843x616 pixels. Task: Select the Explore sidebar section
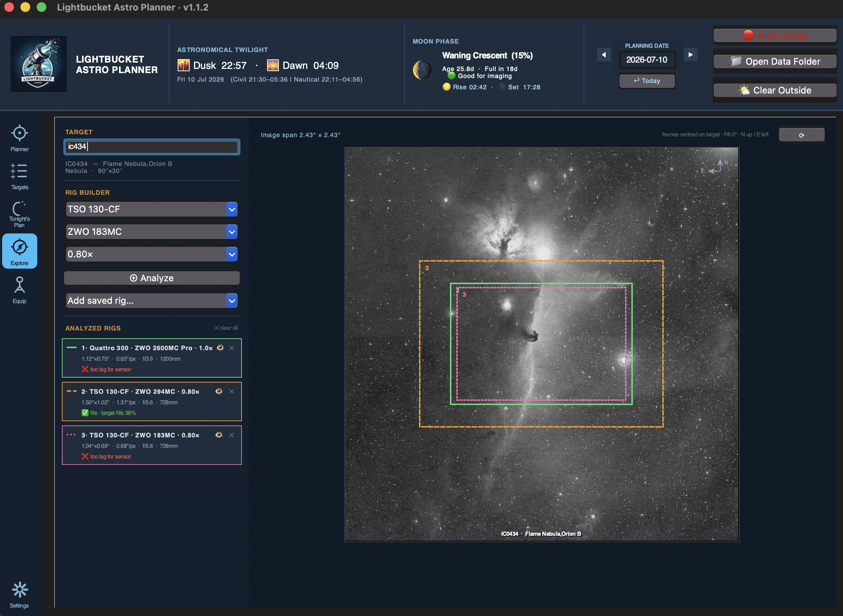19,251
